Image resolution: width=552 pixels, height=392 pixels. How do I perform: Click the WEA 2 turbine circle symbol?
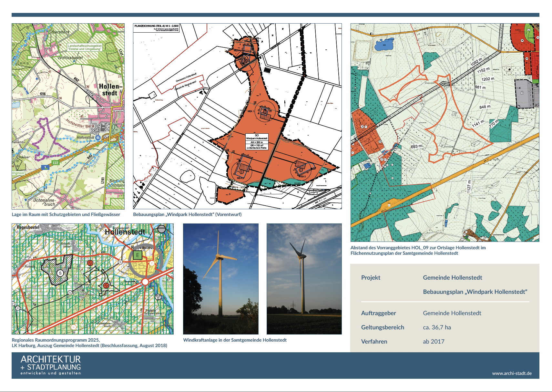pyautogui.click(x=241, y=171)
